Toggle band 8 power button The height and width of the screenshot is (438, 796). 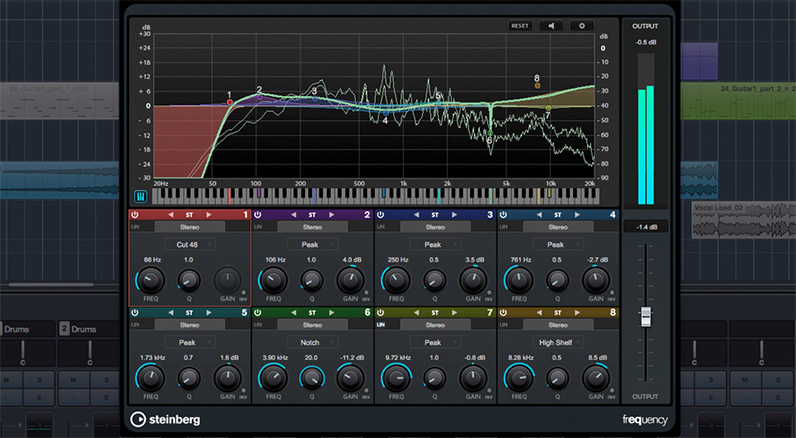504,313
